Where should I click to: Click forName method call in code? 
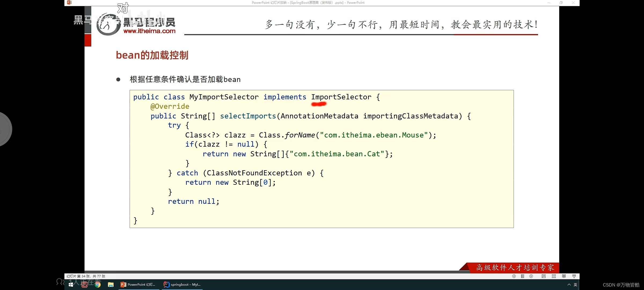pos(300,135)
